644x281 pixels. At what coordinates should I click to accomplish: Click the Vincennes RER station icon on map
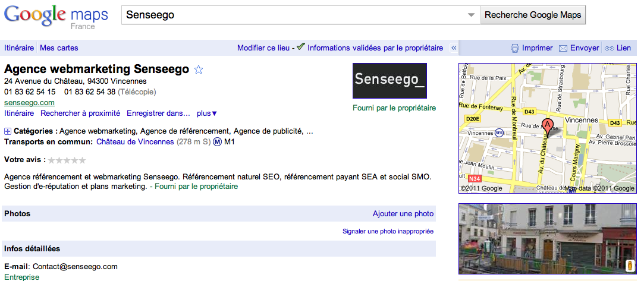click(500, 132)
